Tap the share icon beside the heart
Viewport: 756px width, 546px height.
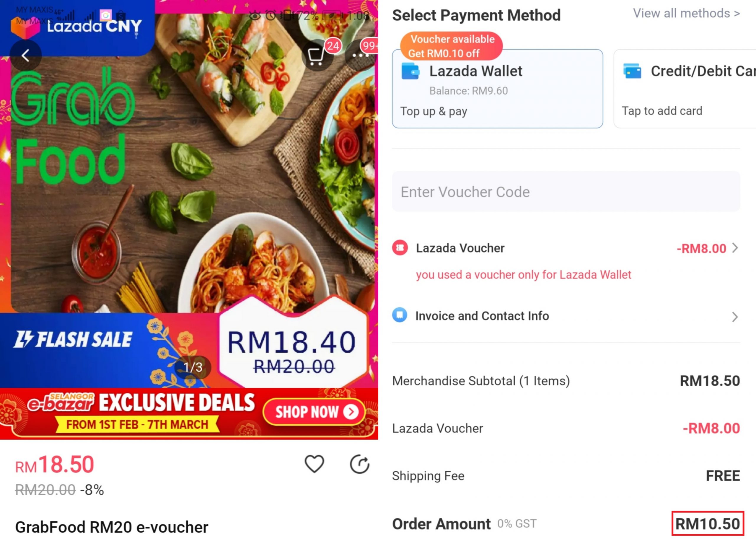(359, 464)
